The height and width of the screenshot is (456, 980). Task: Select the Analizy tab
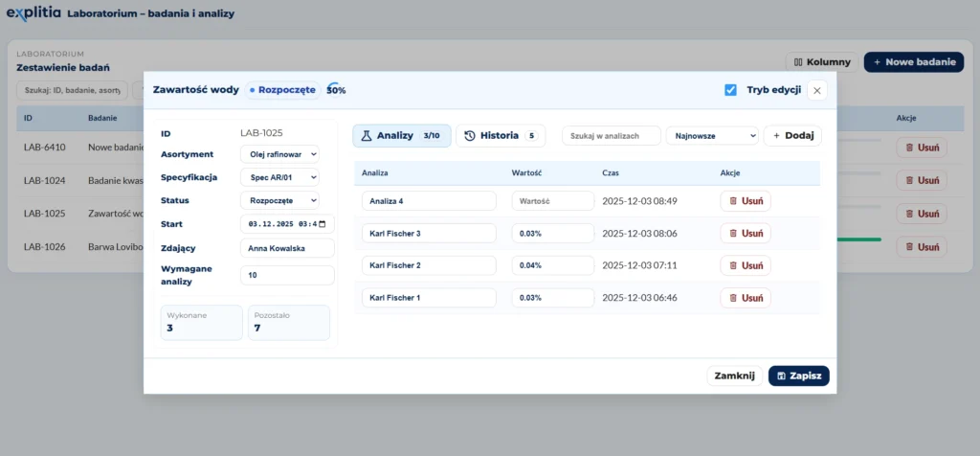pyautogui.click(x=401, y=136)
